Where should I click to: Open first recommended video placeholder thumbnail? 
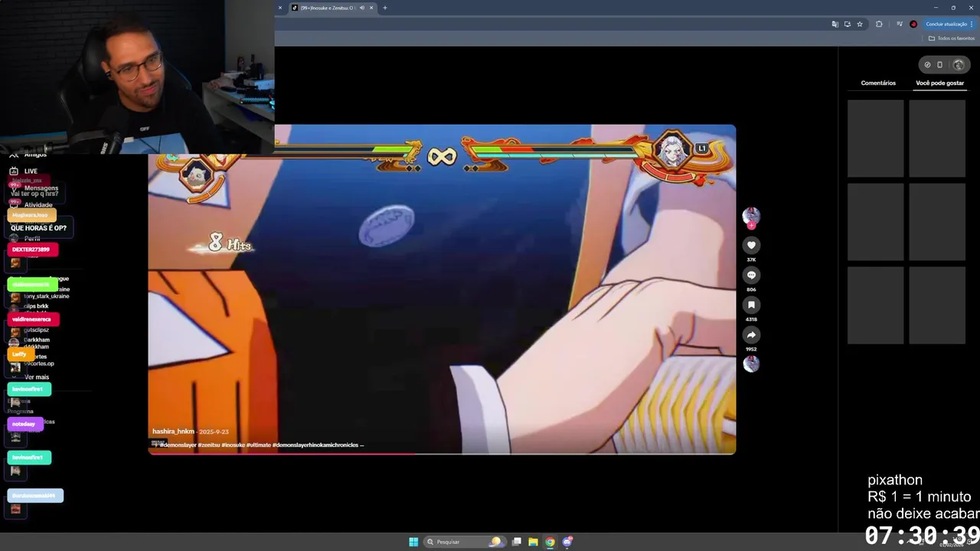pyautogui.click(x=875, y=138)
